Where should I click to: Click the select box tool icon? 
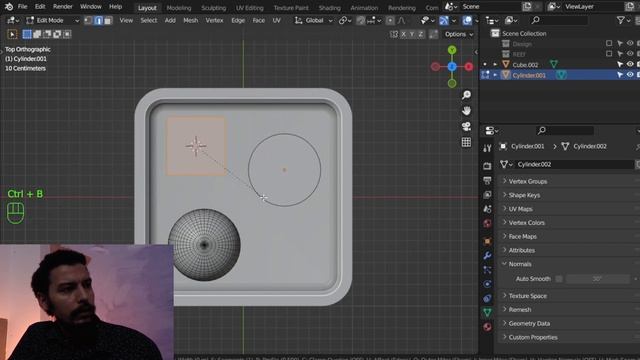12,34
